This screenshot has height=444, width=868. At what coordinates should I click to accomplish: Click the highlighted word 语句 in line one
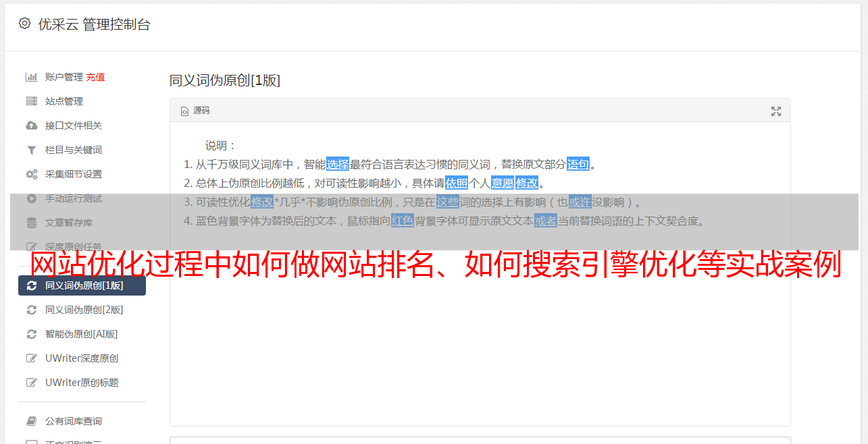tap(578, 164)
